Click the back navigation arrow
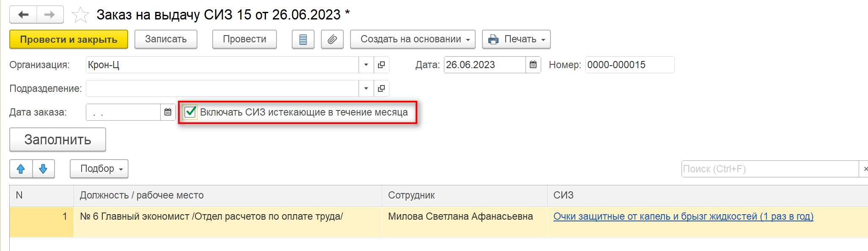The width and height of the screenshot is (868, 251). pyautogui.click(x=24, y=15)
